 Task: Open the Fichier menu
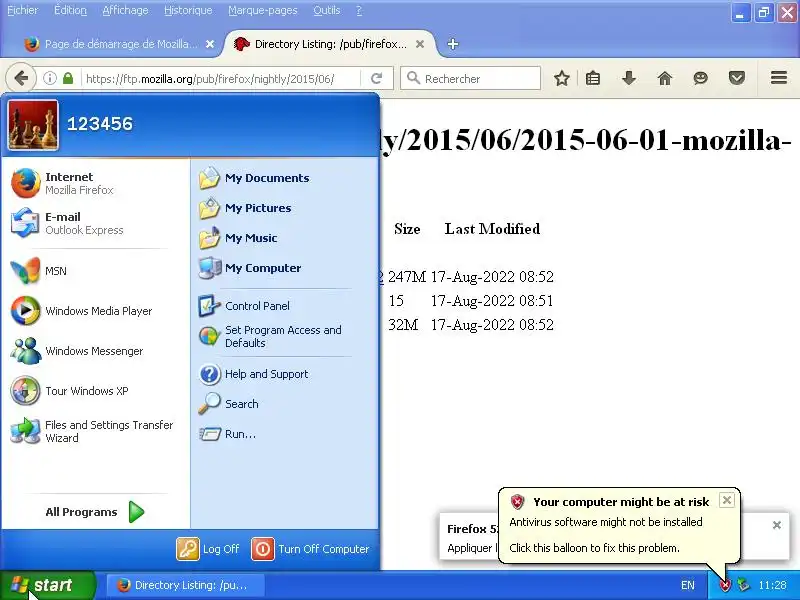pyautogui.click(x=22, y=10)
